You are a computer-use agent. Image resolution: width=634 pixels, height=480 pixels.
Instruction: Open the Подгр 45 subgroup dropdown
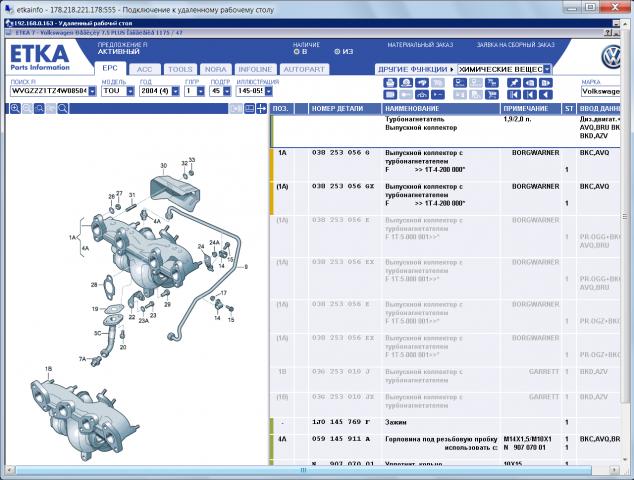(x=227, y=91)
